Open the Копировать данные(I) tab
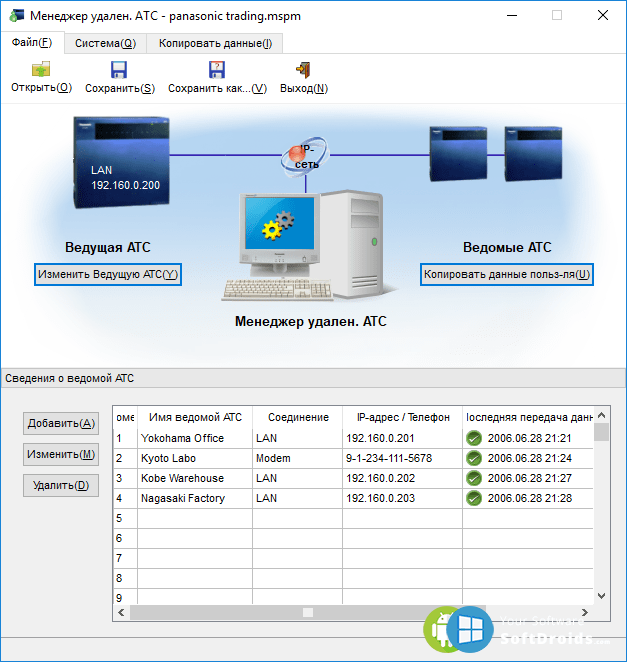627x662 pixels. (215, 43)
